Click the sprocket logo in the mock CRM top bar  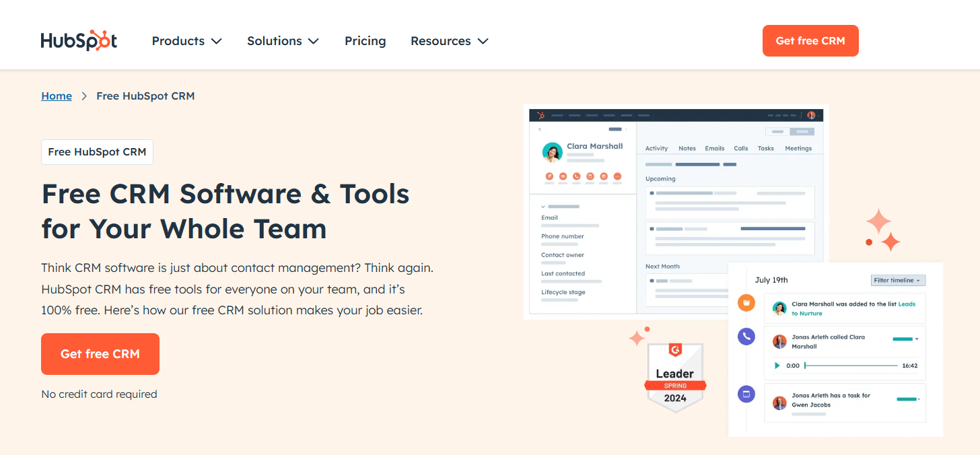click(540, 115)
